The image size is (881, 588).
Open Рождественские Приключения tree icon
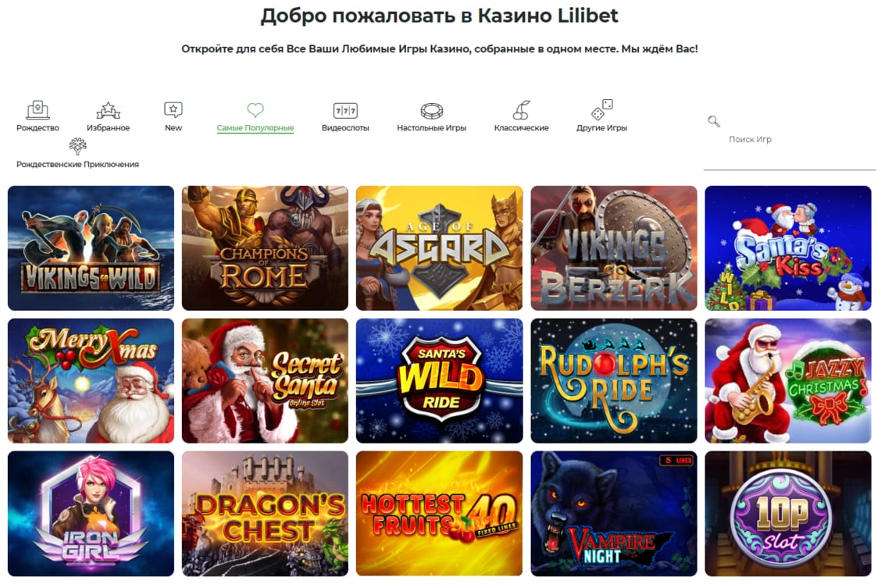click(x=77, y=147)
